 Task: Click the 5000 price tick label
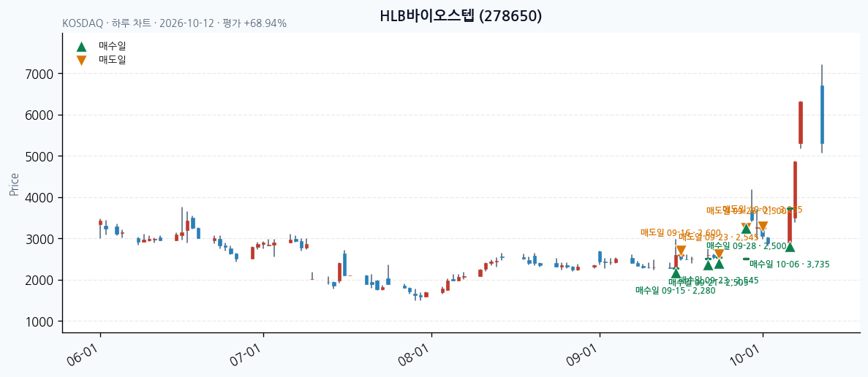40,156
